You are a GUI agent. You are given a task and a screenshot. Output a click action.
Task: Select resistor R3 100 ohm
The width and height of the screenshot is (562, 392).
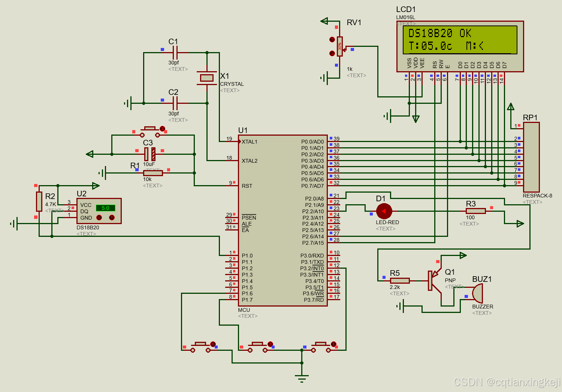pos(475,211)
